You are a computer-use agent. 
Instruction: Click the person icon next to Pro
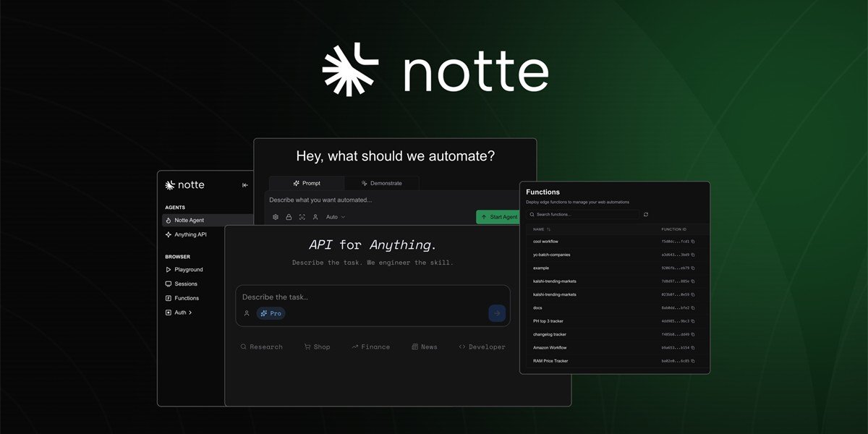247,313
